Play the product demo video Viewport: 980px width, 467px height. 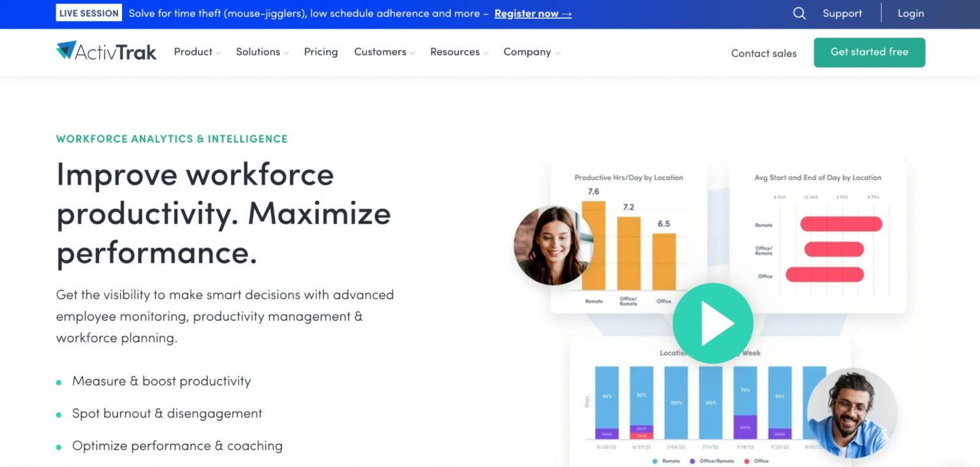[713, 323]
